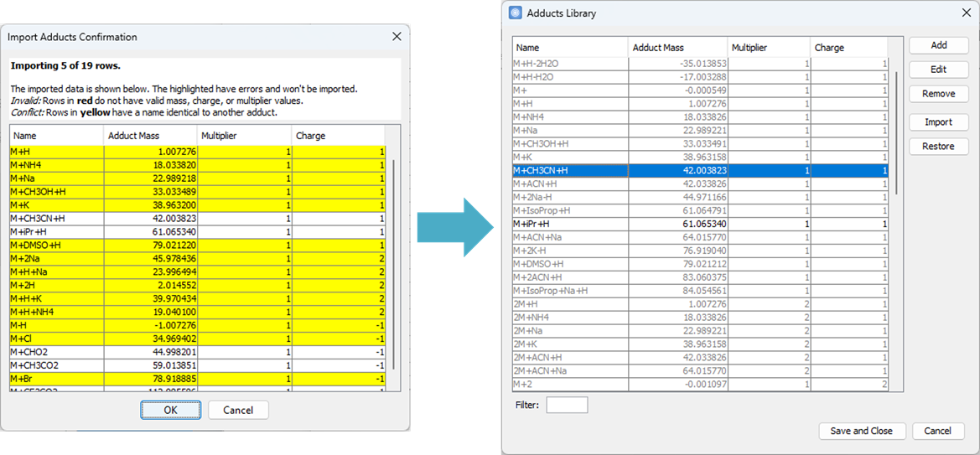The height and width of the screenshot is (455, 980).
Task: Click Multiplier column header in Adducts Library
Action: click(x=767, y=48)
